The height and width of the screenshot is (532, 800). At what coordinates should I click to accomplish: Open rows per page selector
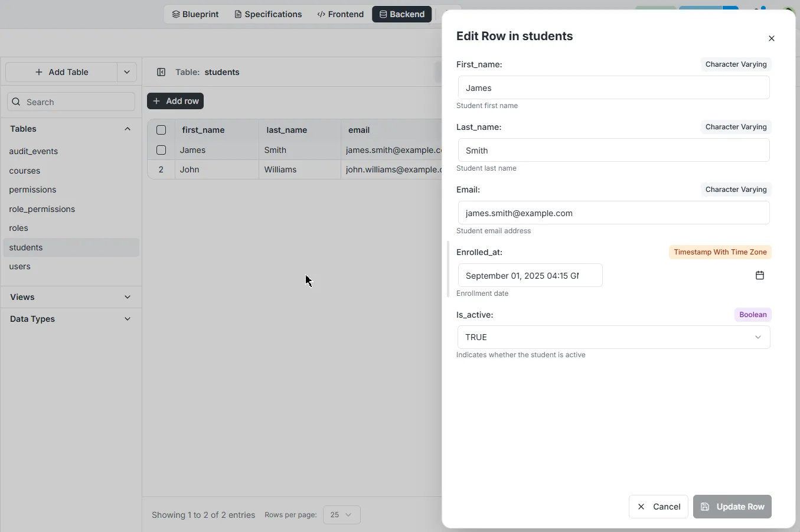(341, 515)
